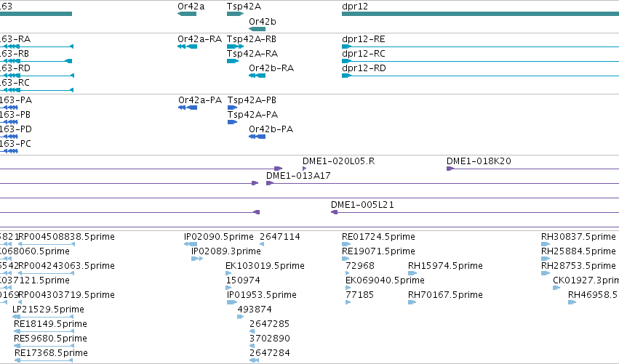Select the IP02089.3prime EST glyph
619x364 pixels.
pyautogui.click(x=197, y=259)
